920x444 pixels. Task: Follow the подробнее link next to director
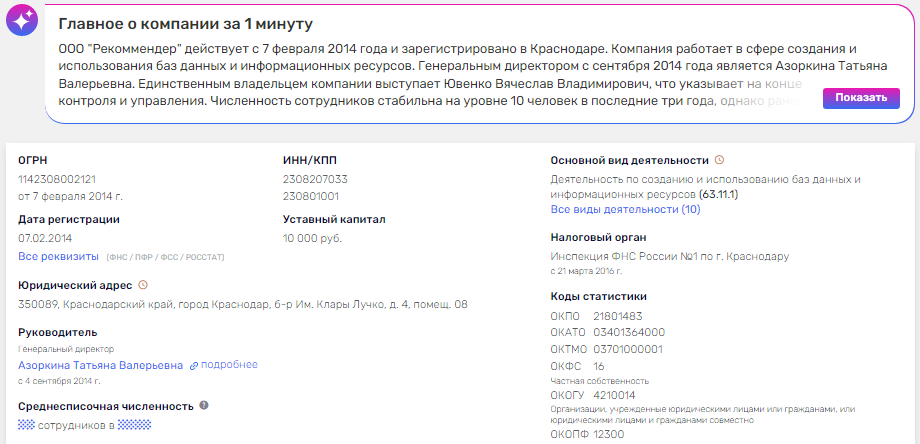[229, 365]
